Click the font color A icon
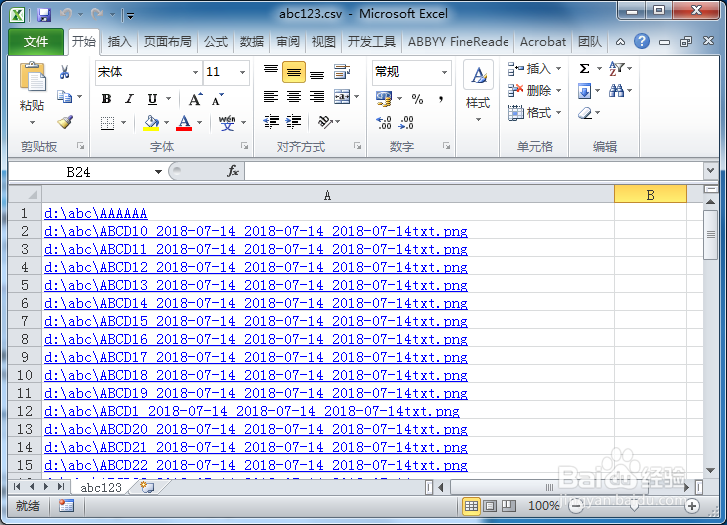727x525 pixels. [184, 123]
